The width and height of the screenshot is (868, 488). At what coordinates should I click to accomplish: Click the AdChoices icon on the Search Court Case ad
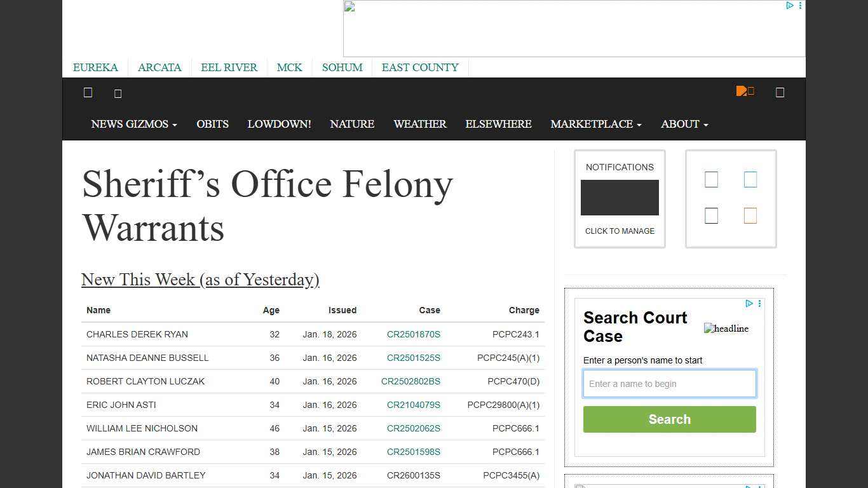pos(749,304)
